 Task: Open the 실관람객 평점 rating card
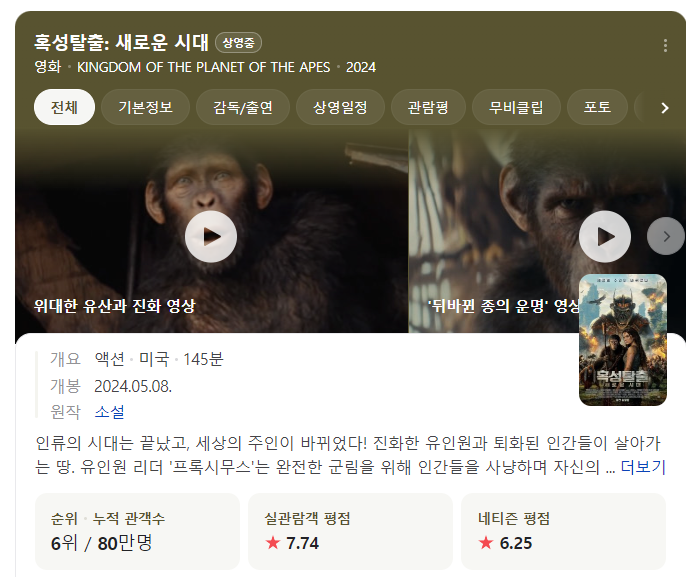tap(350, 532)
